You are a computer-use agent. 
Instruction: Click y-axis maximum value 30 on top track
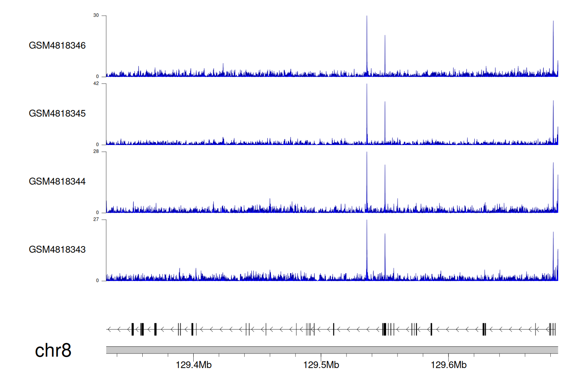pos(96,15)
